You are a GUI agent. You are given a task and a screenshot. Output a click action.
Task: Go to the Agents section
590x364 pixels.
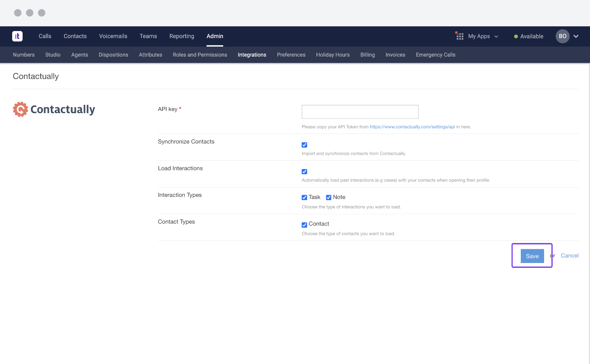(x=80, y=55)
